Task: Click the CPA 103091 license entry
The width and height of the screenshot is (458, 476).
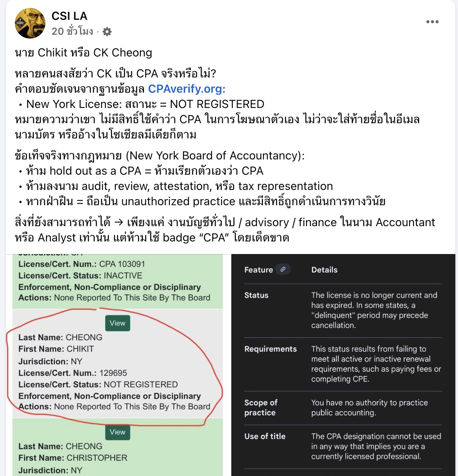Action: [x=122, y=264]
